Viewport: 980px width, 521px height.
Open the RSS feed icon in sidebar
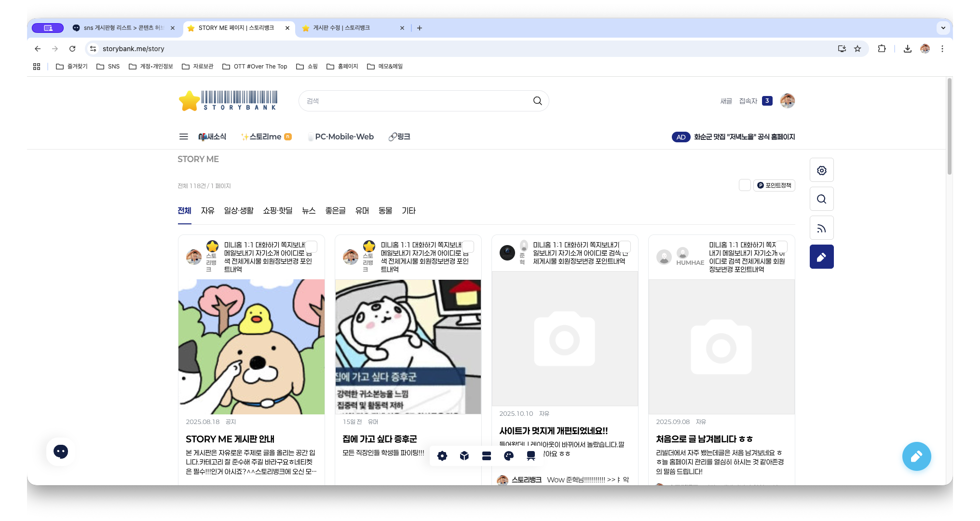point(821,228)
